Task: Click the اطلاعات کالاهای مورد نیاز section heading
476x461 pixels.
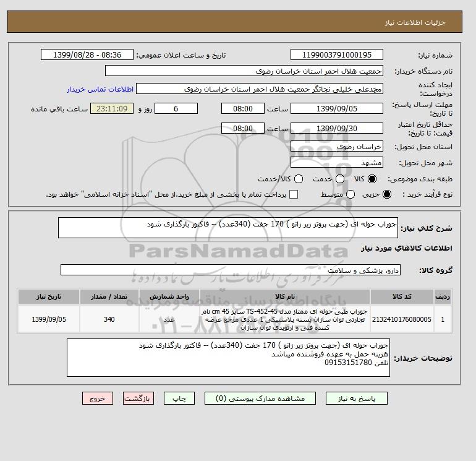Action: (x=407, y=248)
